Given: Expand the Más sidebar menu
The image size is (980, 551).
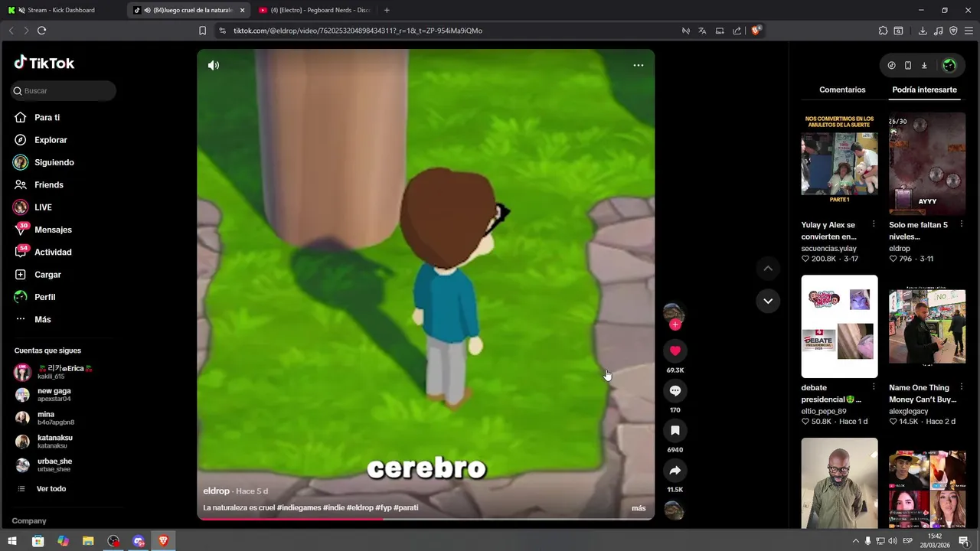Looking at the screenshot, I should (43, 319).
